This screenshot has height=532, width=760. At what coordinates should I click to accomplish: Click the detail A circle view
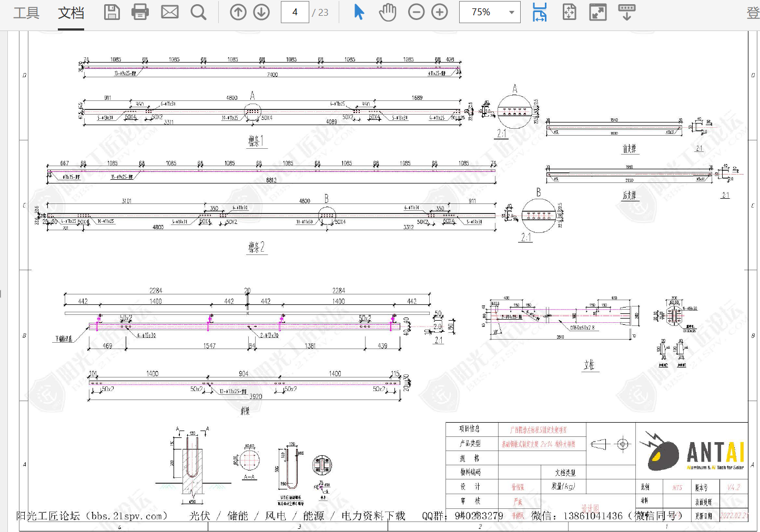click(x=514, y=111)
